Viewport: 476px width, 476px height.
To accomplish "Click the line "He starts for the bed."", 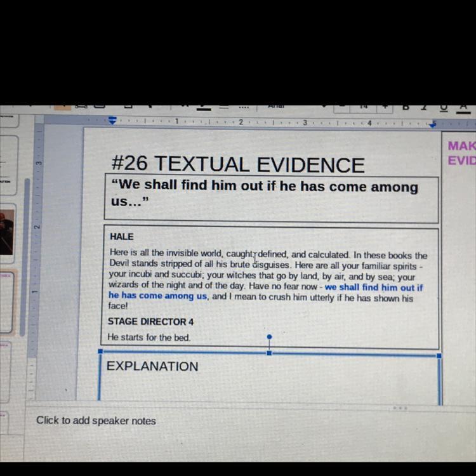I will [x=149, y=337].
